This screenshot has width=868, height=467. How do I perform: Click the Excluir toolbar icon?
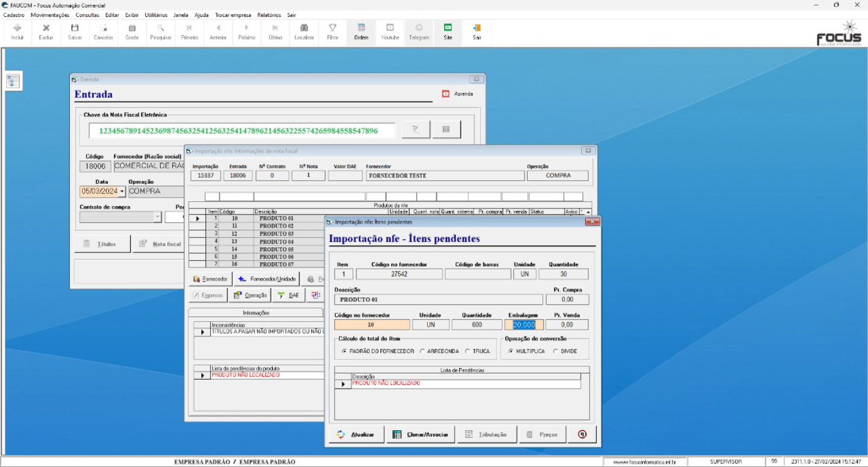coord(46,31)
